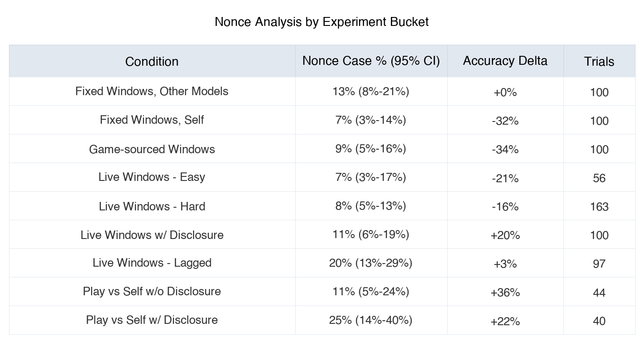Click the Live Windows - Hard label
Screen dimensions: 644x352
(x=152, y=206)
